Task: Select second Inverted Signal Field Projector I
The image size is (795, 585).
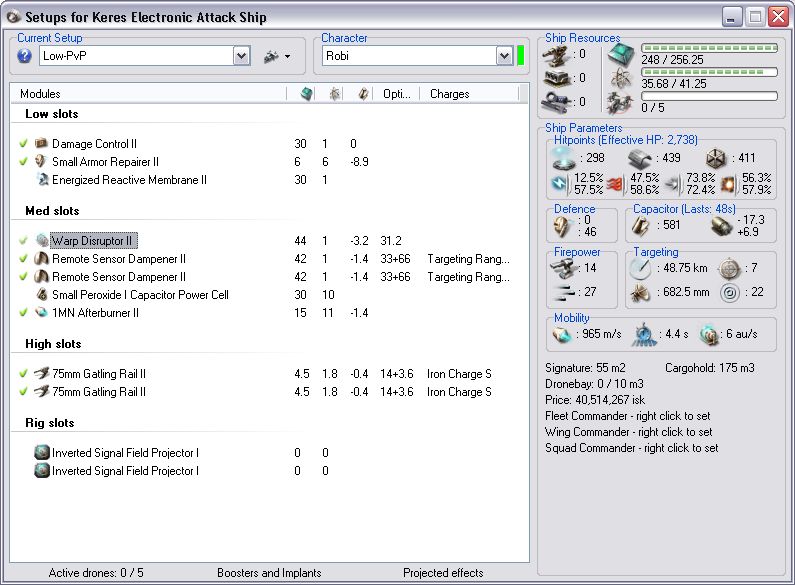Action: coord(269,471)
